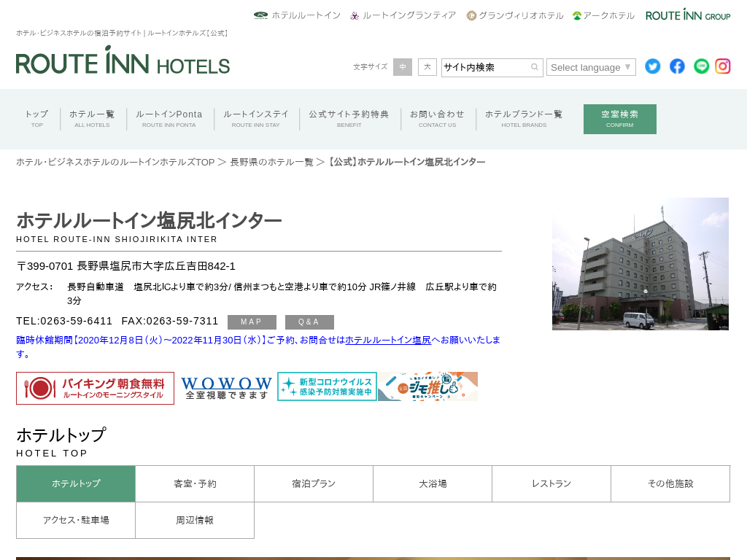747x560 pixels.
Task: Open the ホテルルートイン brand link
Action: pyautogui.click(x=297, y=16)
